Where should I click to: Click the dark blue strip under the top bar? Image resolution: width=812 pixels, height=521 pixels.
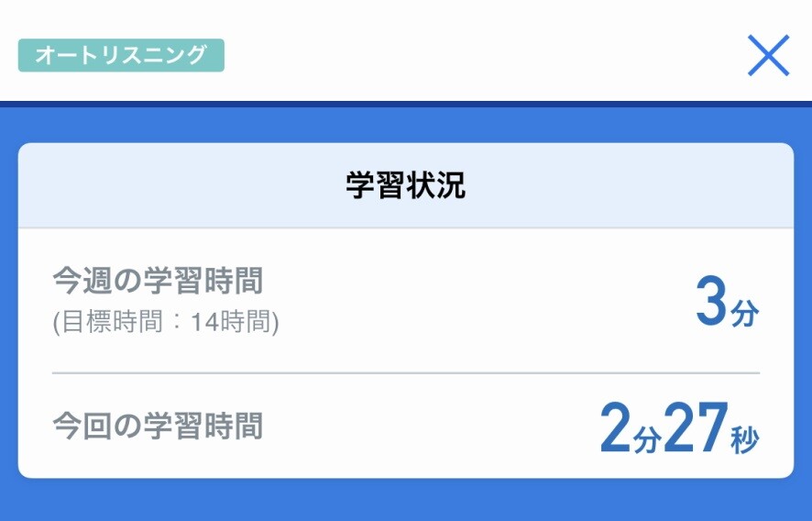pyautogui.click(x=405, y=104)
